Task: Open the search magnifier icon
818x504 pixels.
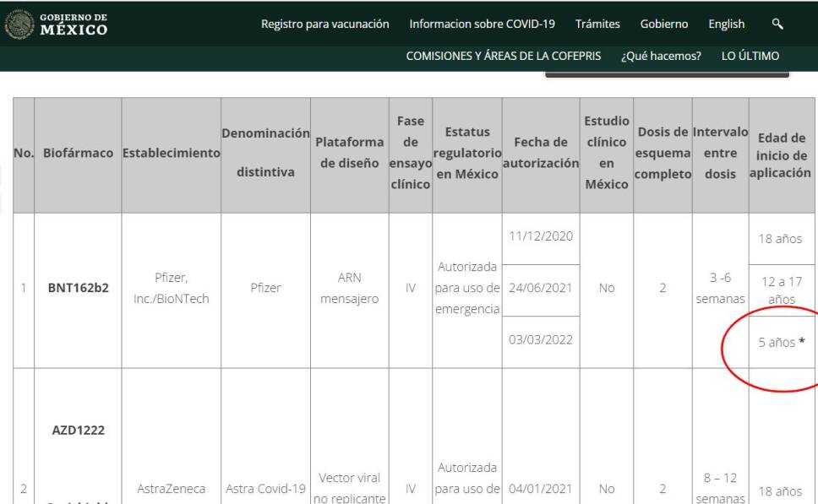Action: point(777,24)
